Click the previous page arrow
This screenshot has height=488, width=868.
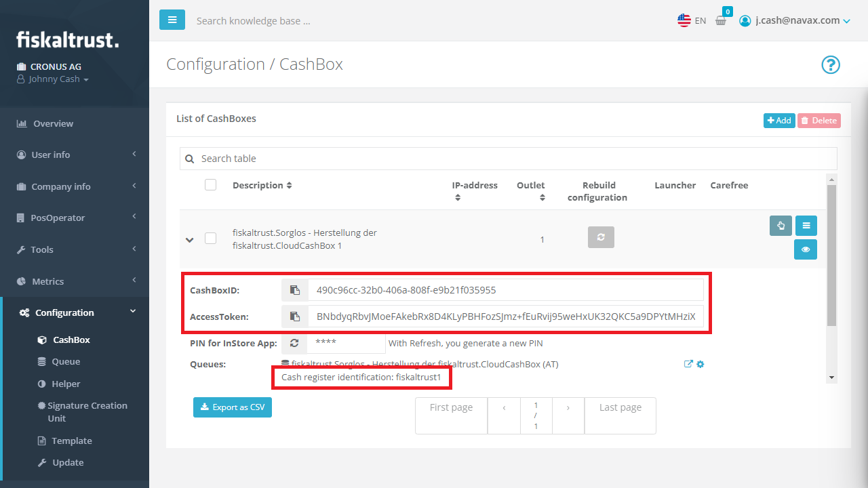(505, 415)
